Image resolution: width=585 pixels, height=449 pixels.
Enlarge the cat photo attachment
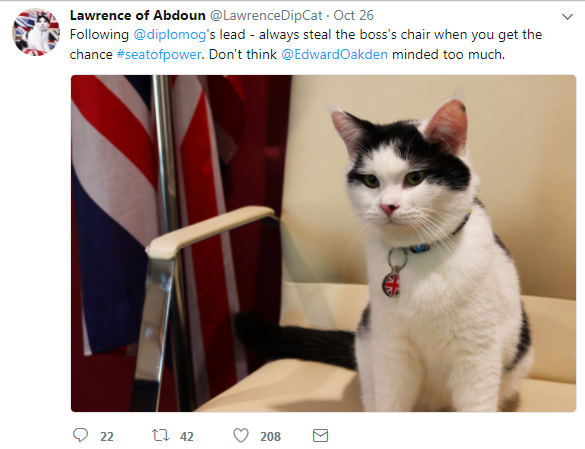click(x=323, y=243)
